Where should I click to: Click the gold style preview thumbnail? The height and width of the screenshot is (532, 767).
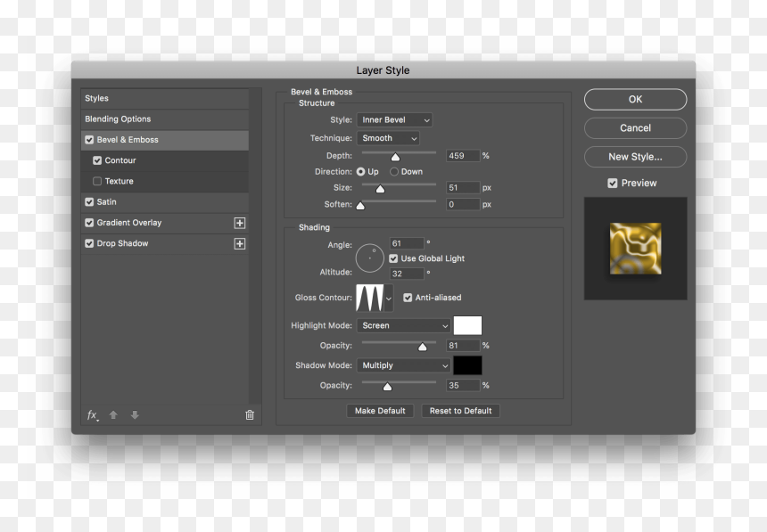[635, 249]
